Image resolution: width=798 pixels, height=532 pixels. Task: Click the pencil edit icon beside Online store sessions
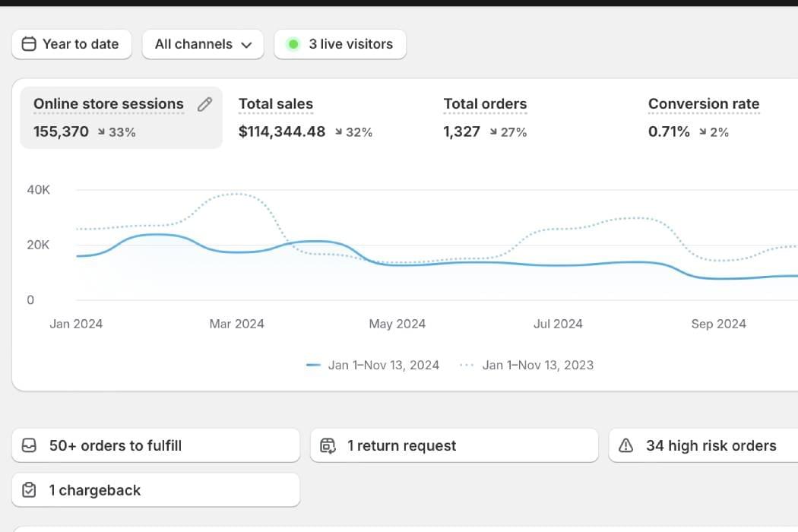tap(204, 105)
